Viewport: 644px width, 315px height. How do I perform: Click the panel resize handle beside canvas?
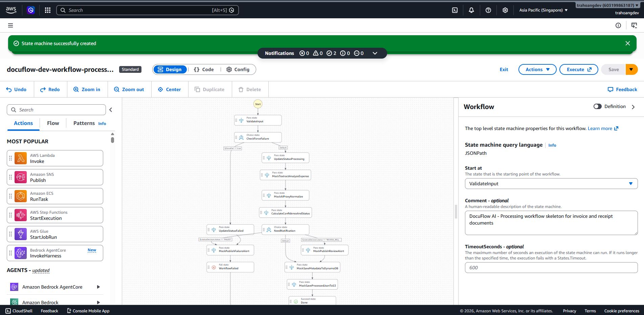point(456,212)
